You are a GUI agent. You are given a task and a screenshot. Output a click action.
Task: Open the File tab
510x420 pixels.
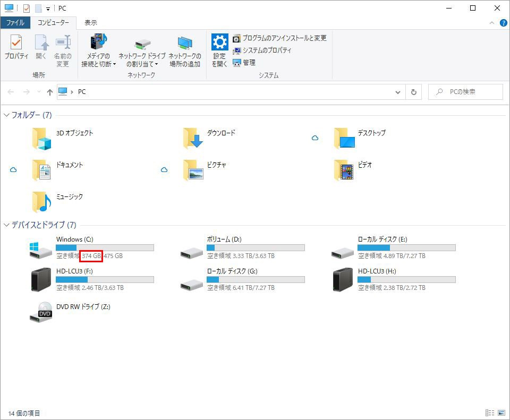coord(15,23)
